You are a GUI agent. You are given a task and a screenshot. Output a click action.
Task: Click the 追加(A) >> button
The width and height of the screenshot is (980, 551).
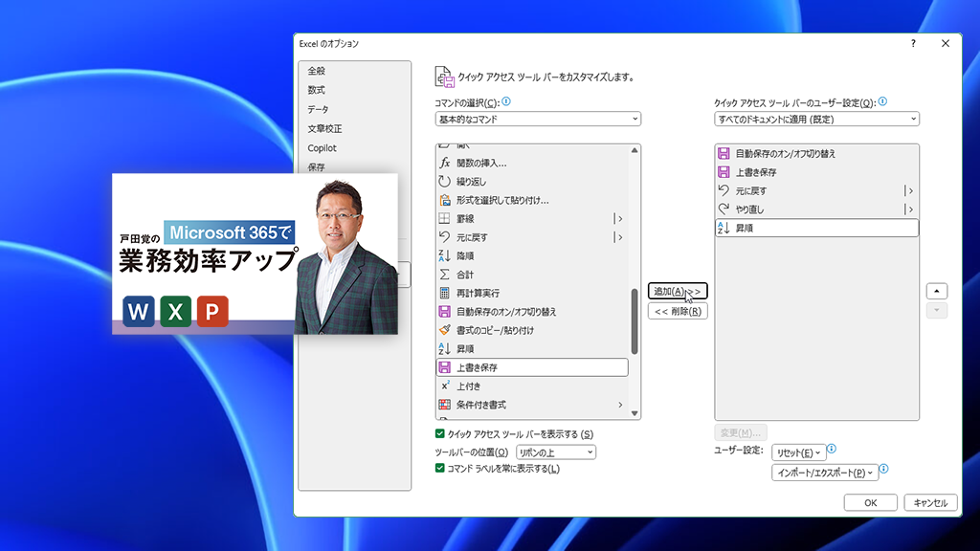pyautogui.click(x=678, y=291)
